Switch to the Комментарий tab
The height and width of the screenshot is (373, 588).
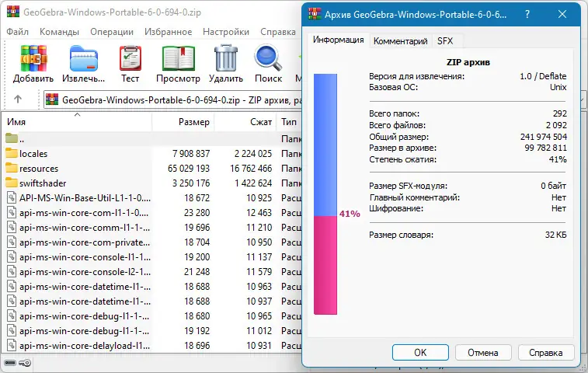coord(401,41)
